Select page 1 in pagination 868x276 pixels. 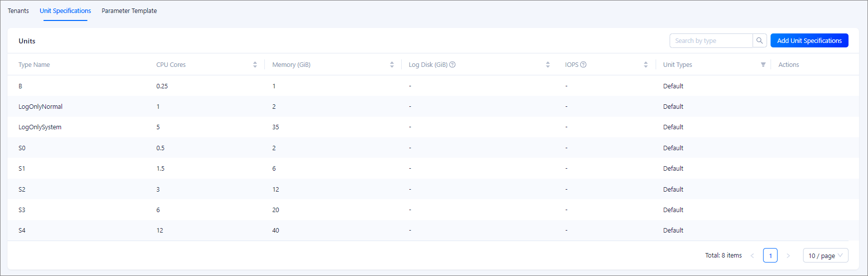(x=770, y=256)
